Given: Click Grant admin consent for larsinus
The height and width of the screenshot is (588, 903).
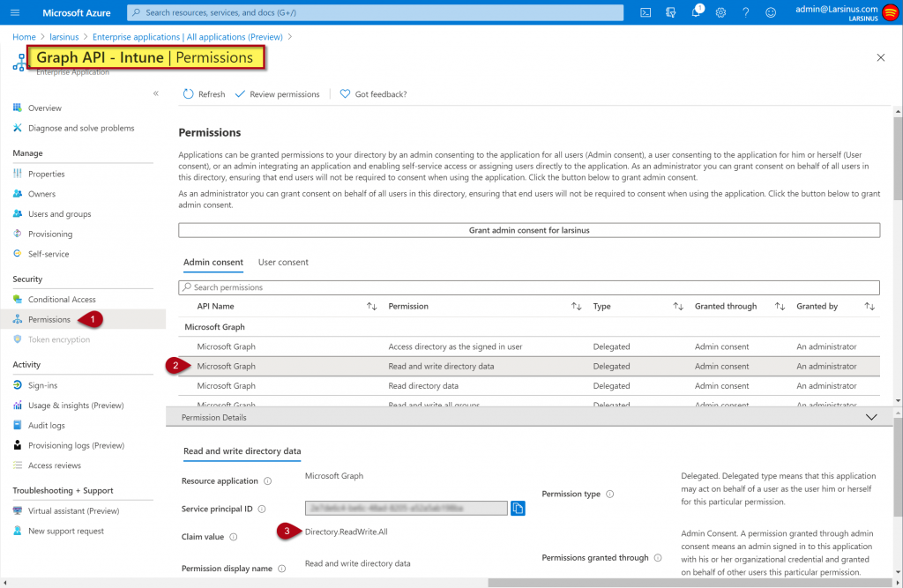Looking at the screenshot, I should click(x=528, y=230).
